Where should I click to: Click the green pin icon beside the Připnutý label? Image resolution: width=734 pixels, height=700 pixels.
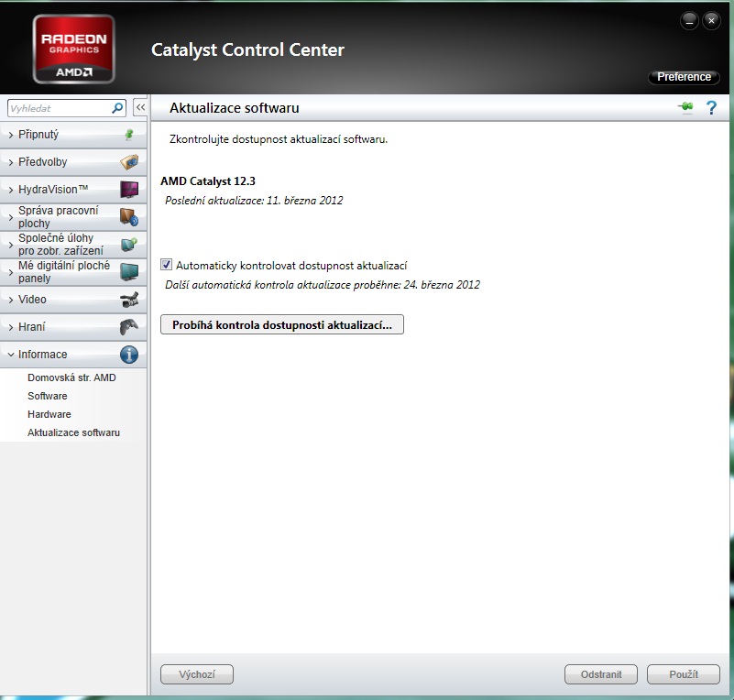click(x=129, y=135)
